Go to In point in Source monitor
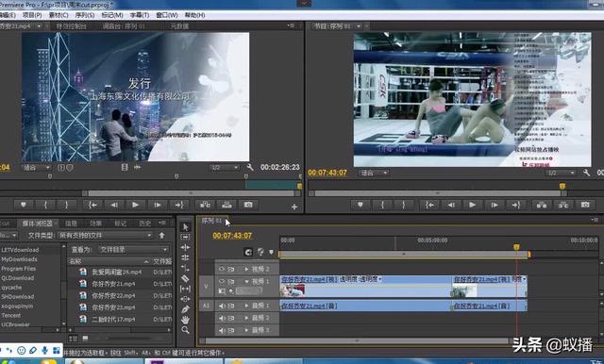Screen dimensions: 604x364 (92, 205)
